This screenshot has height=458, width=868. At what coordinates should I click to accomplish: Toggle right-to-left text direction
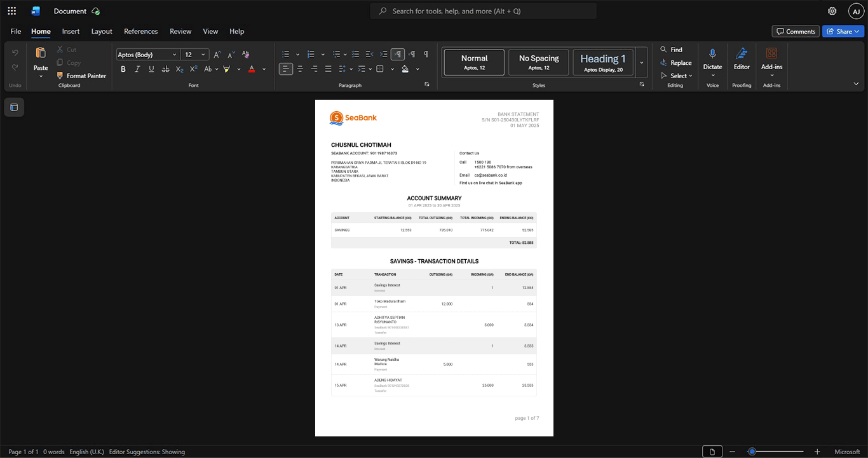pyautogui.click(x=412, y=55)
